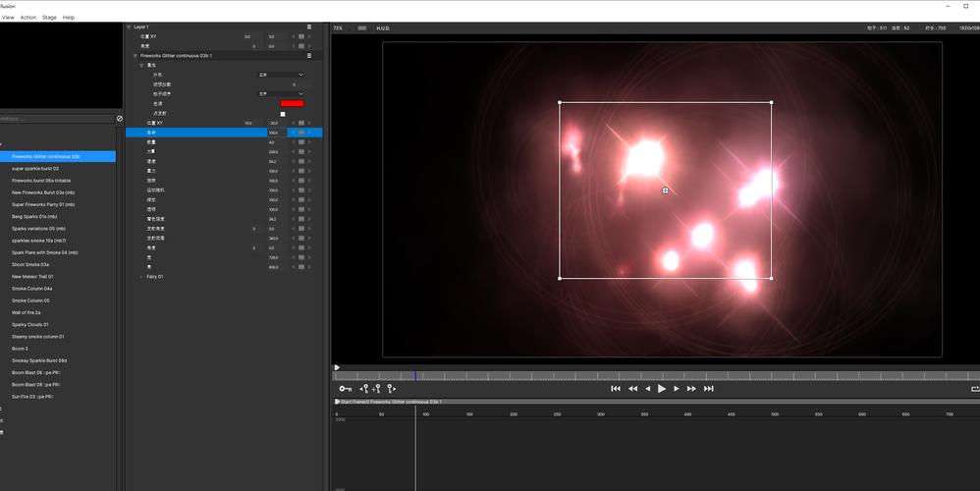
Task: Open the Help menu
Action: 69,18
